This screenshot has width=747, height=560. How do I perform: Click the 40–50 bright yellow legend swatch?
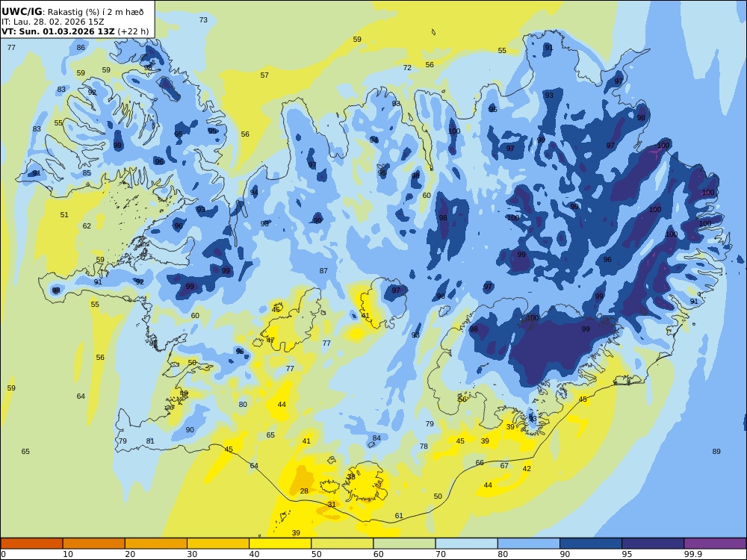[280, 544]
